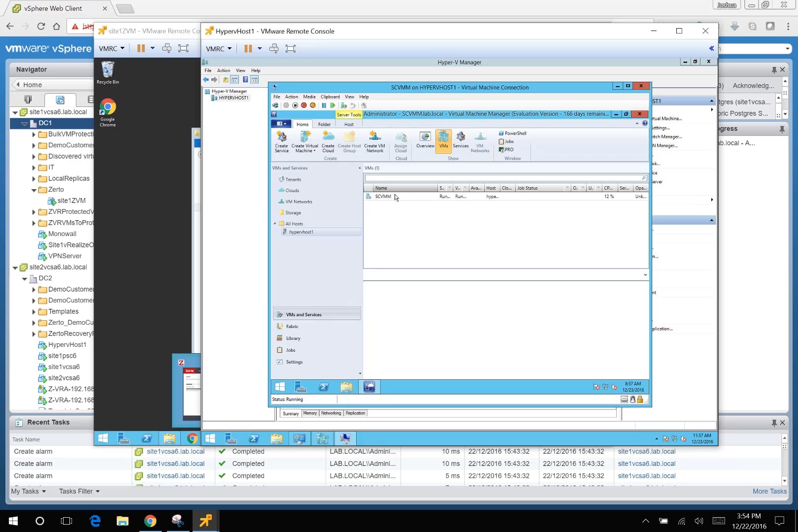Open the My Tasks dropdown
The image size is (798, 532).
pyautogui.click(x=29, y=491)
